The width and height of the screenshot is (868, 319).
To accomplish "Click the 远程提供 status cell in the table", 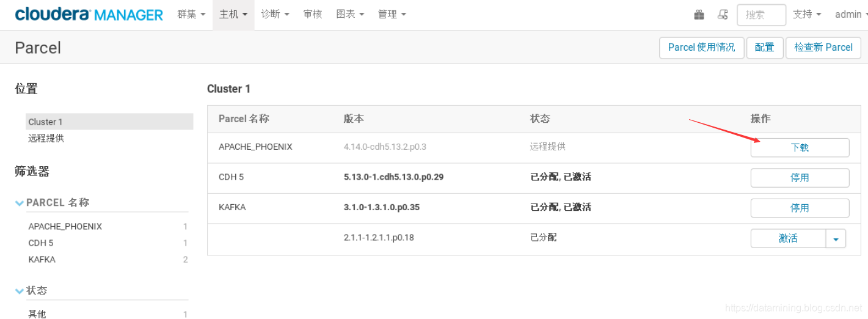I will point(547,147).
